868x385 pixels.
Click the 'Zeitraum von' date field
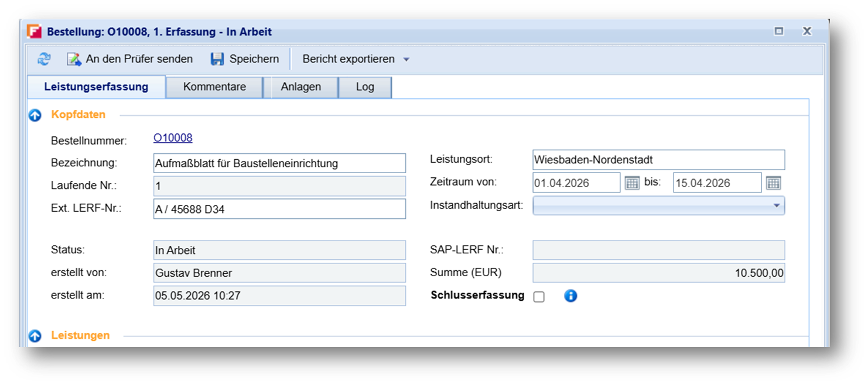pyautogui.click(x=576, y=183)
